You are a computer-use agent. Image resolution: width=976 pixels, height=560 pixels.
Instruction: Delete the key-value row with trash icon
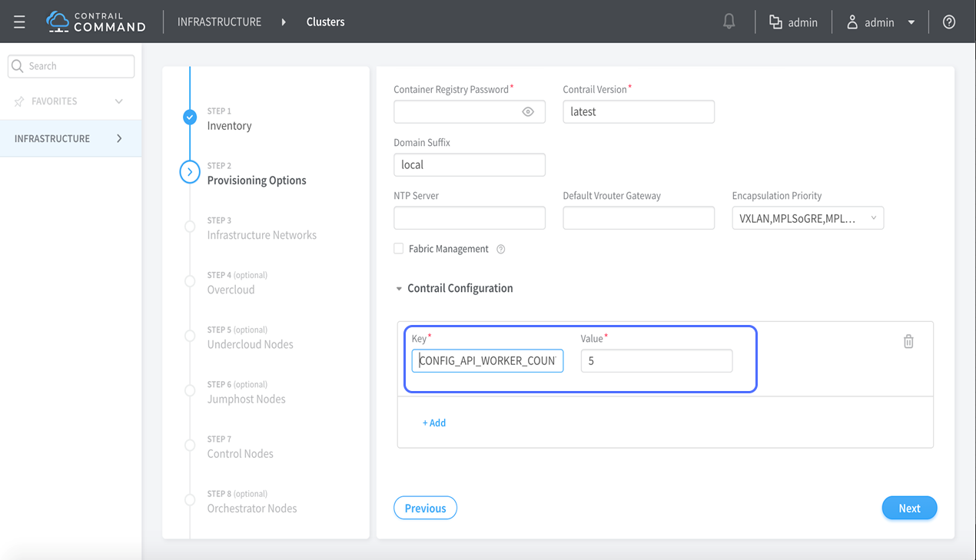click(908, 342)
